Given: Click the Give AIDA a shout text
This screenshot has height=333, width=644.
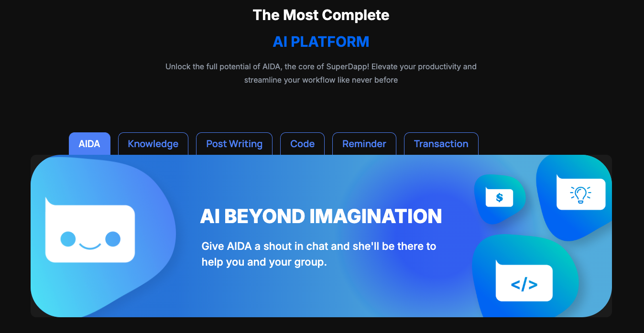Looking at the screenshot, I should tap(319, 254).
